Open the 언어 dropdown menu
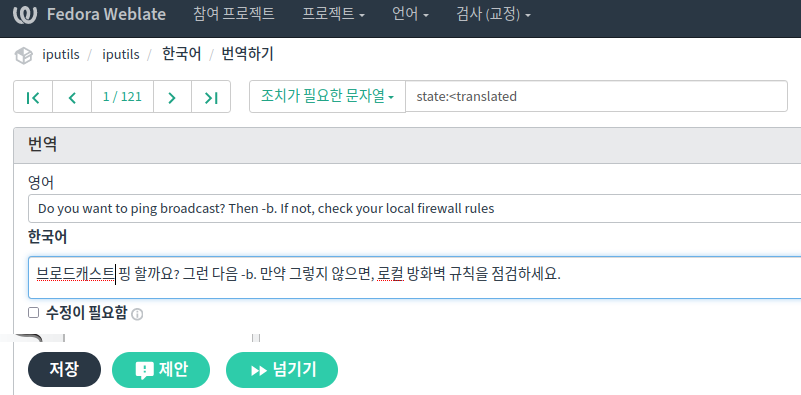The height and width of the screenshot is (395, 801). point(410,14)
